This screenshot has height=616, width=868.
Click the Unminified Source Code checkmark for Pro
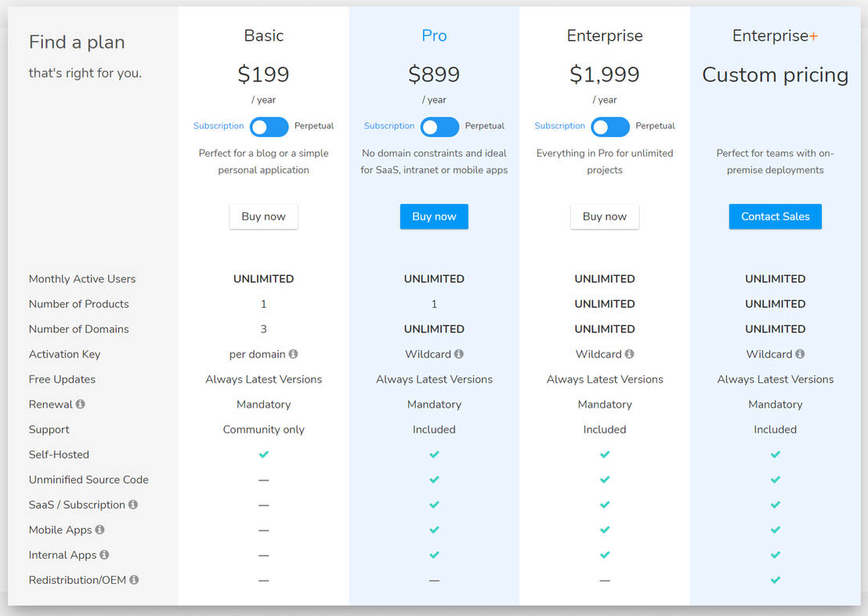click(434, 479)
